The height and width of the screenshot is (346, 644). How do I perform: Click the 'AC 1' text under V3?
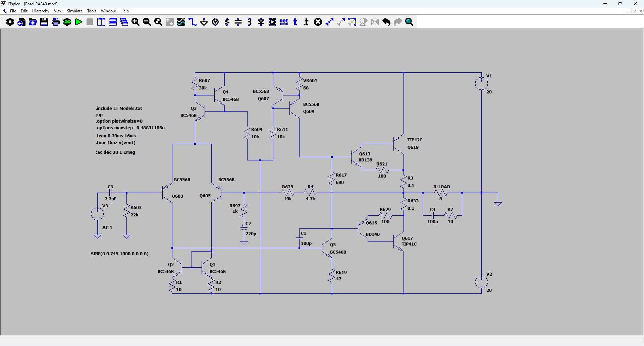[107, 227]
